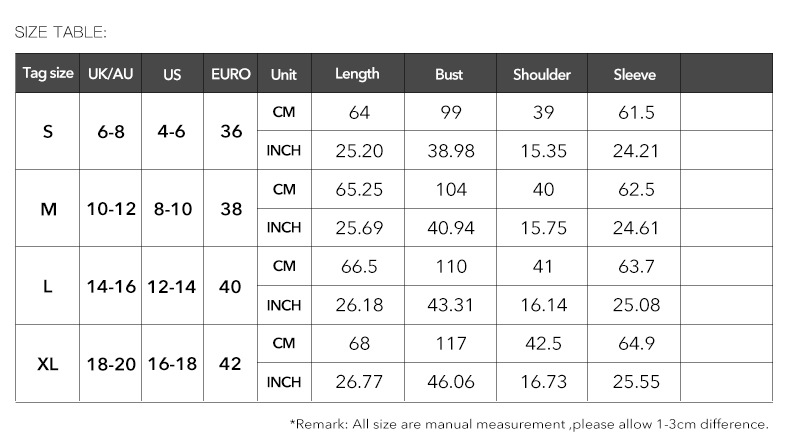Screen dimensions: 790x445
Task: Click the manual measurement remark text
Action: 529,424
